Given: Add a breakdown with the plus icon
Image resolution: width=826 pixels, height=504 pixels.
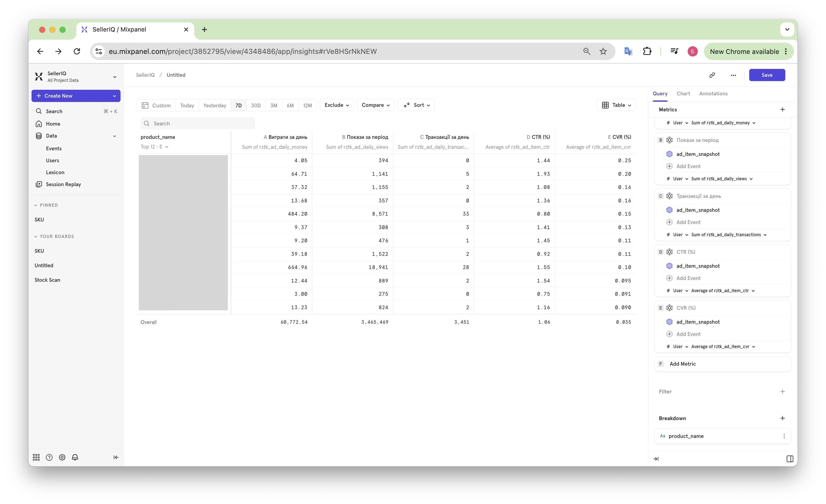Looking at the screenshot, I should 783,418.
